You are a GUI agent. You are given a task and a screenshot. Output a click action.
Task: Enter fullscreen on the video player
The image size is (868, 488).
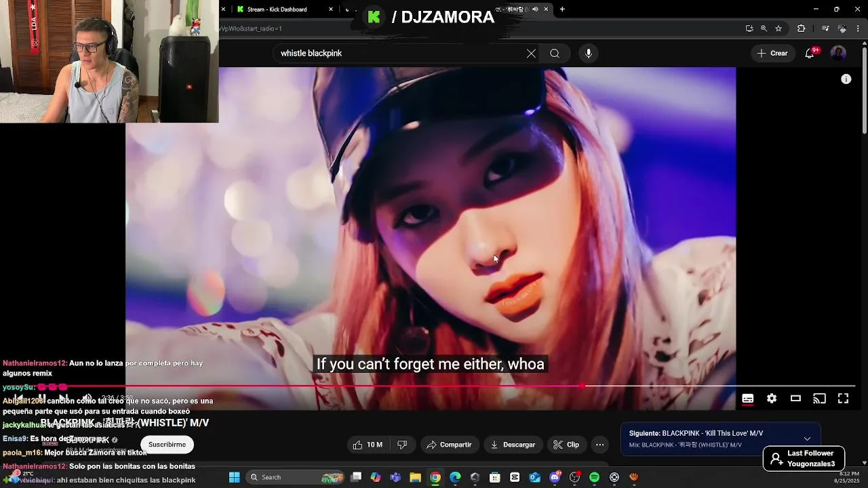pyautogui.click(x=843, y=399)
